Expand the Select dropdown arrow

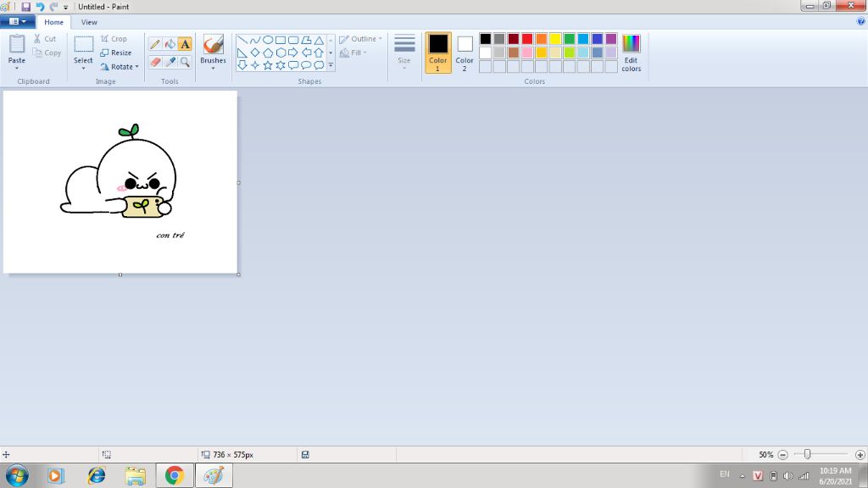click(84, 68)
